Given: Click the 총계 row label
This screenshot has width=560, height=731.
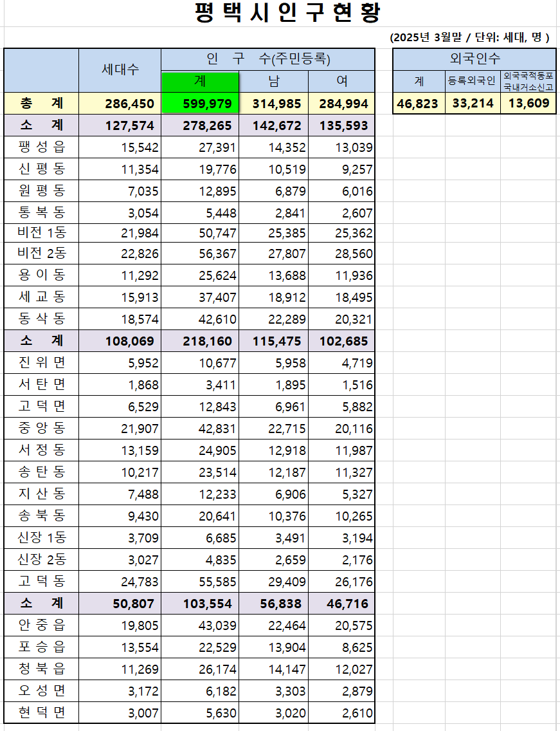Looking at the screenshot, I should click(41, 103).
